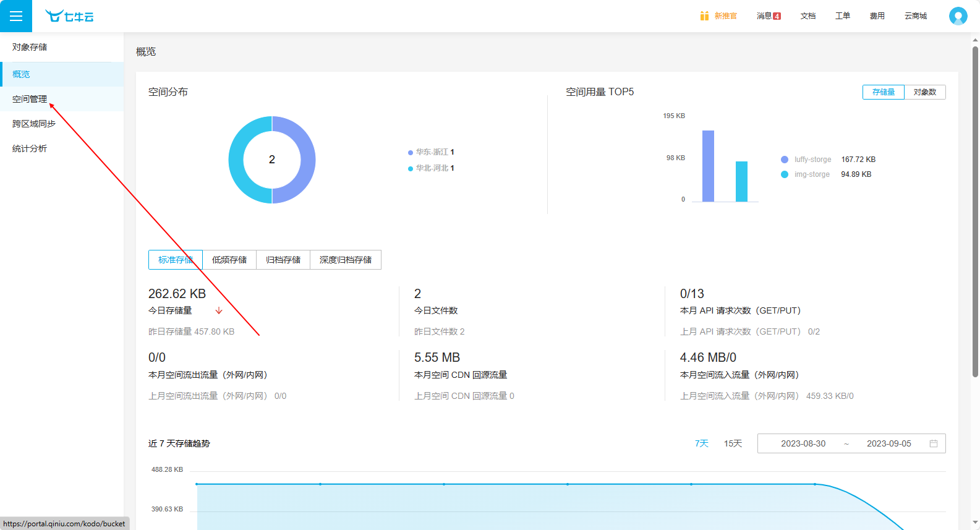Open 云商城 marketplace link
Viewport: 980px width, 530px height.
click(916, 16)
